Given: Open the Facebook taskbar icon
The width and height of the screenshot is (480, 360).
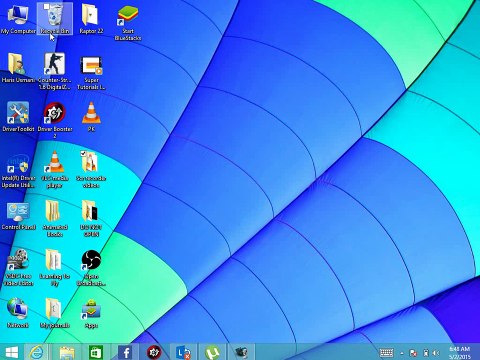Looking at the screenshot, I should 125,352.
